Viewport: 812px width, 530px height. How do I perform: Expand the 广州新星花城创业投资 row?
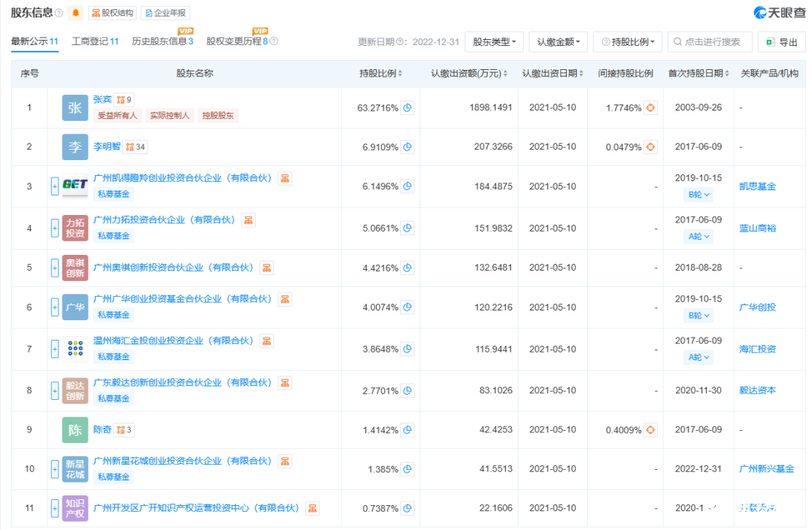pyautogui.click(x=55, y=469)
